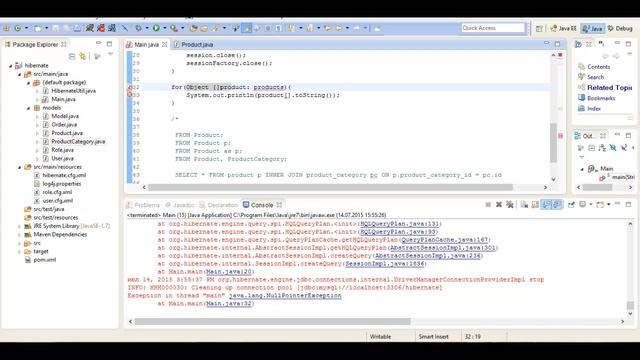Viewport: 640px width, 360px height.
Task: Switch to the Problems tab
Action: point(143,205)
